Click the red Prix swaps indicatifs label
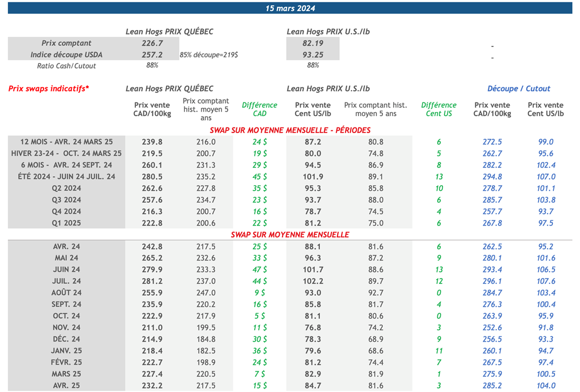The height and width of the screenshot is (392, 580). tap(49, 89)
